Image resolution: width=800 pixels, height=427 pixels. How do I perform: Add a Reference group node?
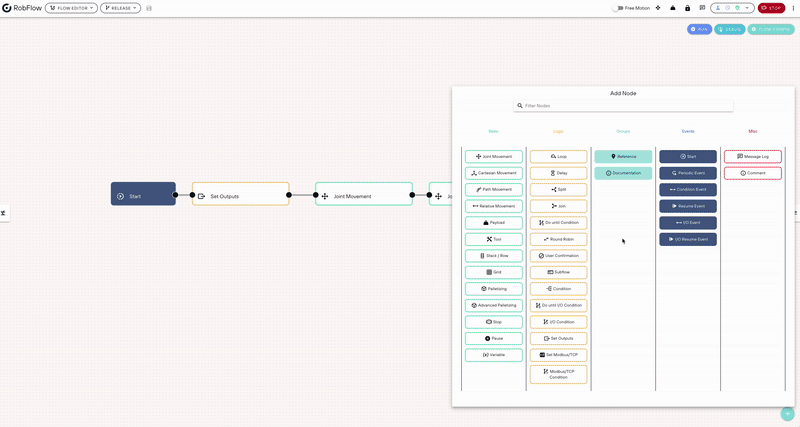[623, 157]
